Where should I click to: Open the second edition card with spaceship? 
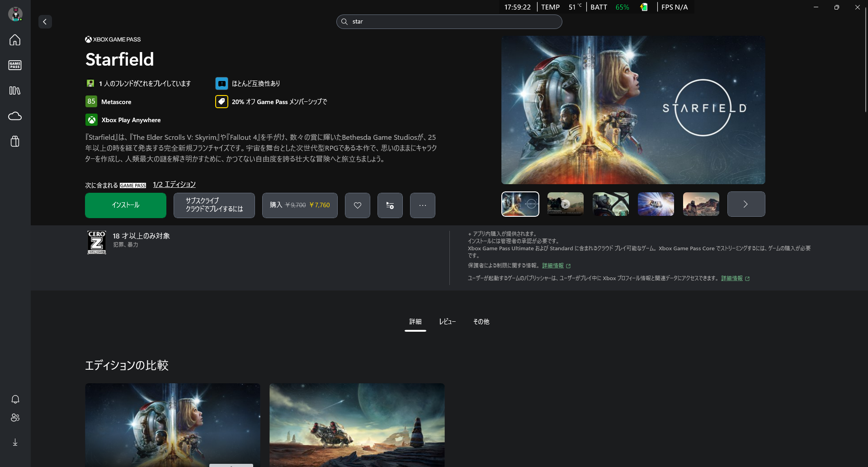pyautogui.click(x=357, y=425)
